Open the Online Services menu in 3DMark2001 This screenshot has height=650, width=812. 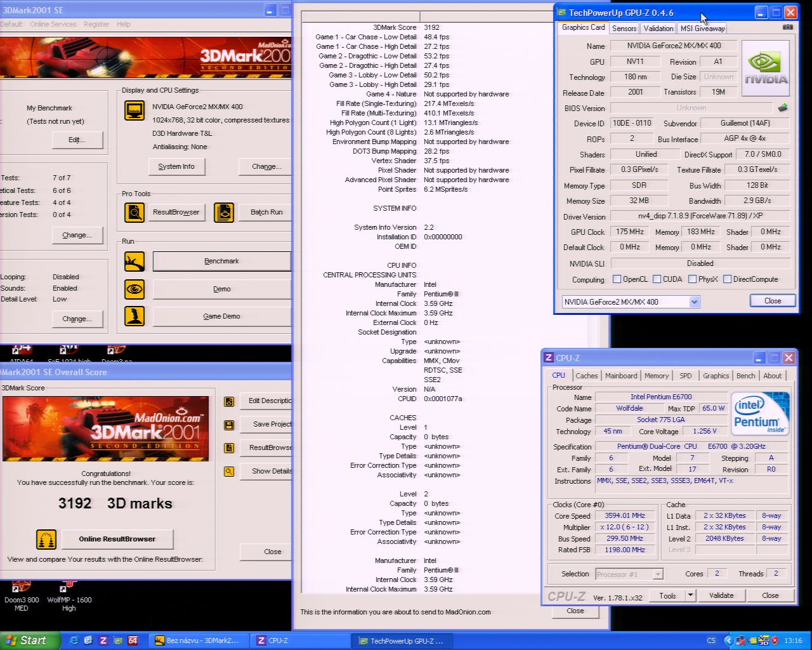(x=53, y=24)
